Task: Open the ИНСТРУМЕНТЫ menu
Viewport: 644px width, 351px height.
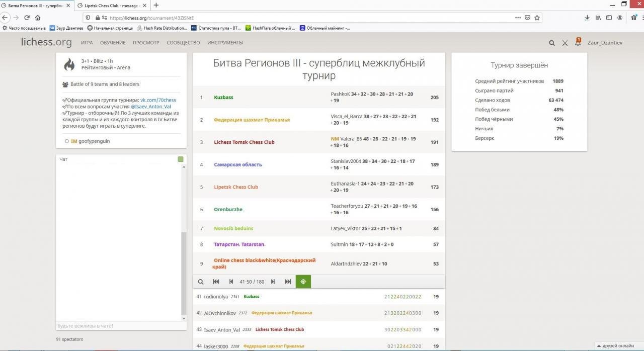Action: [225, 43]
